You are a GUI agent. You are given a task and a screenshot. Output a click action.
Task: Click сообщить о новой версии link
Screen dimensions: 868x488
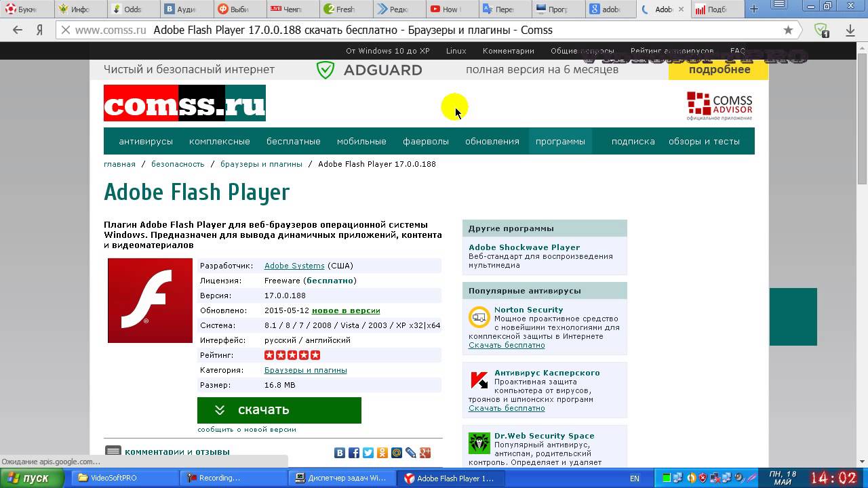click(247, 429)
